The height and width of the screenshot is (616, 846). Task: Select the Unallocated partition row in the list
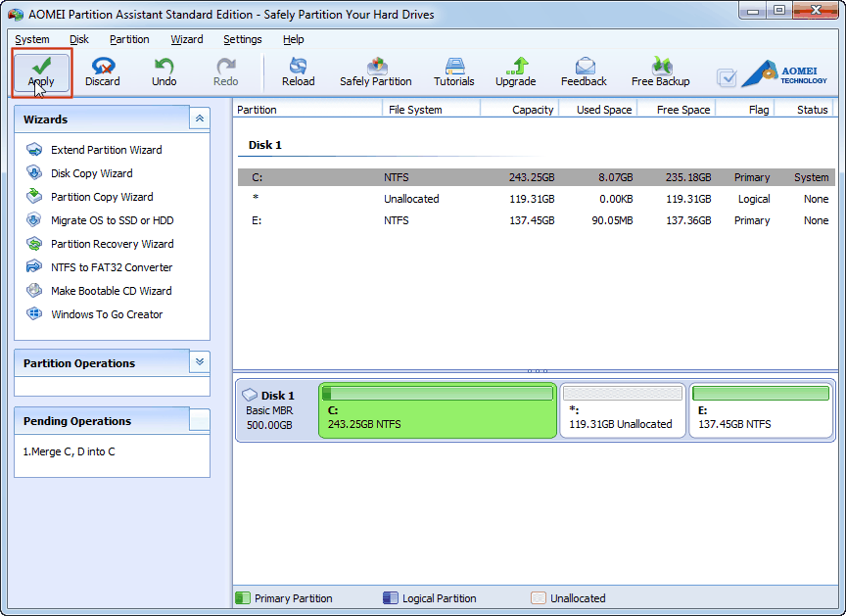click(537, 199)
